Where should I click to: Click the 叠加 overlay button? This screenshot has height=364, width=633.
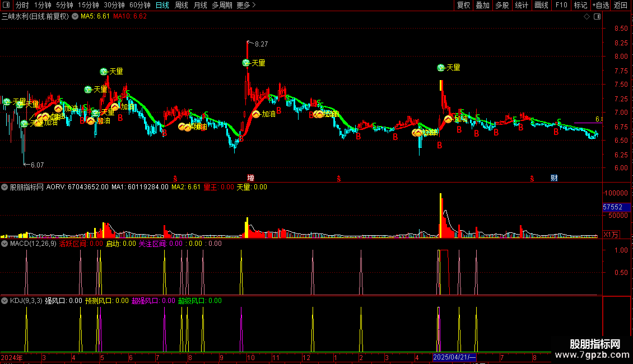[x=482, y=5]
